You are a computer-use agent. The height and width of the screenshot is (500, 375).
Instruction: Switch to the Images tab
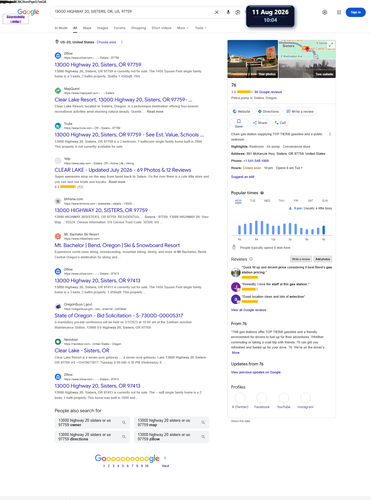coord(103,28)
